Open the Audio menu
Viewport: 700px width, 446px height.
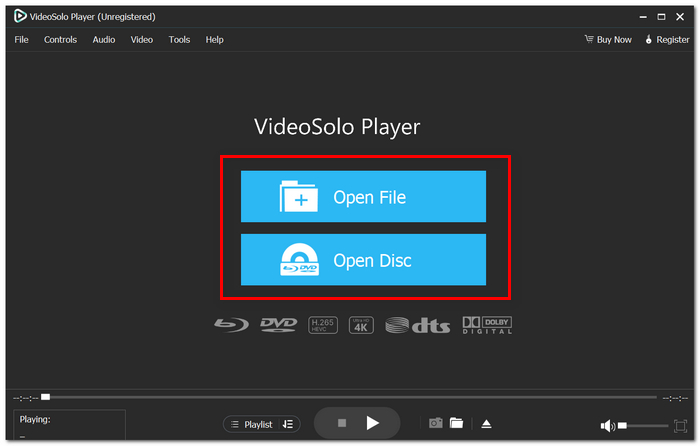tap(104, 40)
